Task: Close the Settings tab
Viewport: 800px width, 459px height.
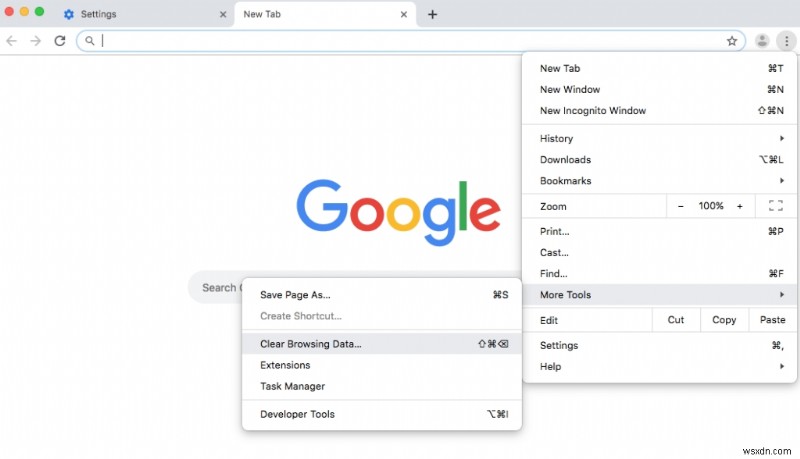Action: [222, 14]
